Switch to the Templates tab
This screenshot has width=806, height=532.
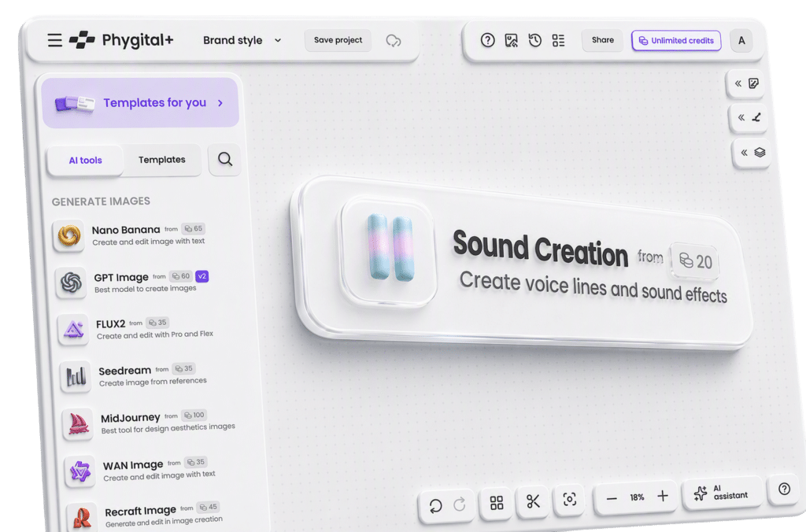pos(162,160)
